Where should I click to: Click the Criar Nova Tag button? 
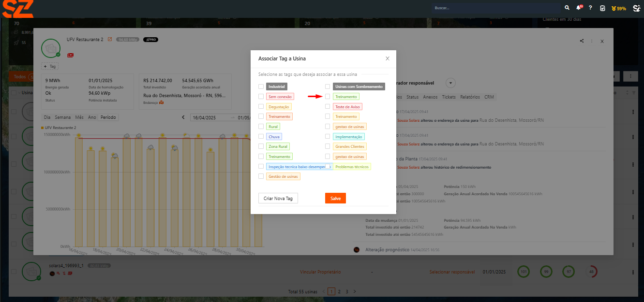[x=278, y=199]
